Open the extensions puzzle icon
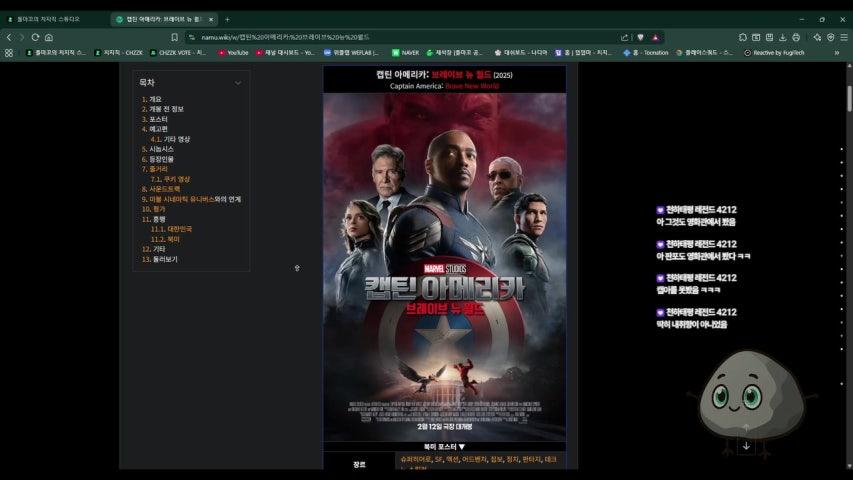 [743, 38]
